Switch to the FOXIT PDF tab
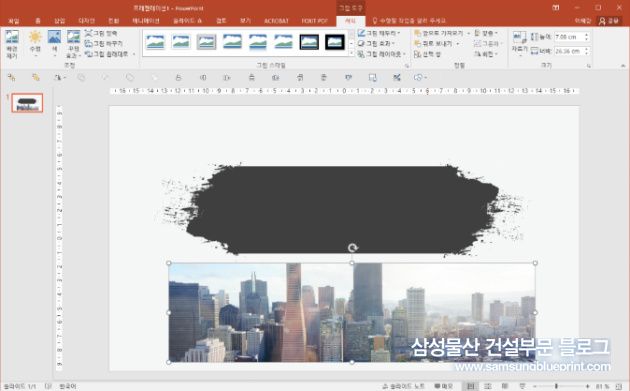Viewport: 630px width, 391px height. tap(315, 20)
